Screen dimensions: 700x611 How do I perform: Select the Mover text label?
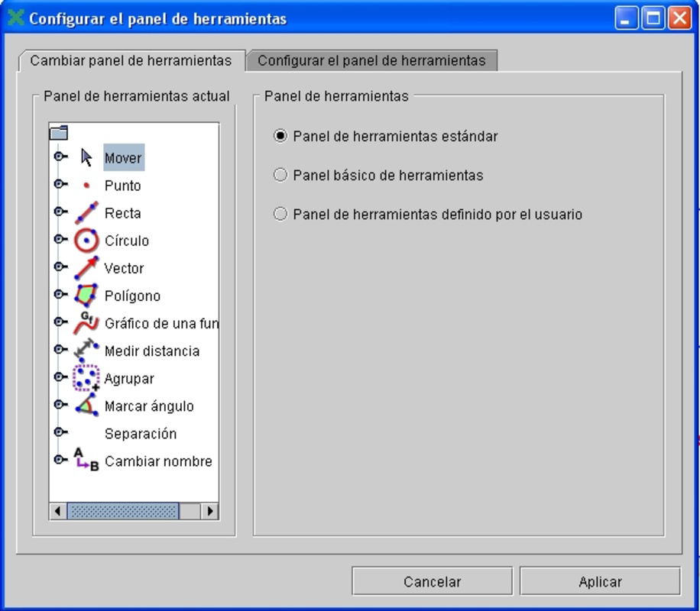[x=123, y=158]
